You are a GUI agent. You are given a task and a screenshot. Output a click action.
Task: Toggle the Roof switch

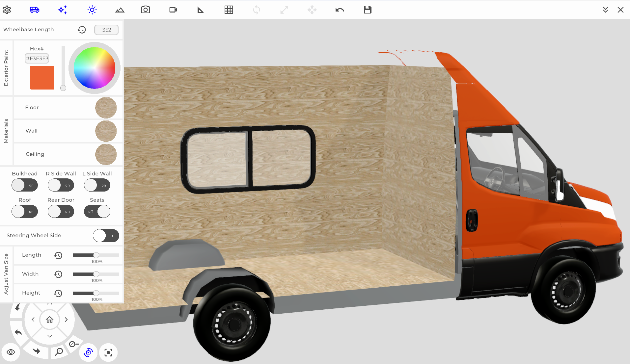point(25,211)
